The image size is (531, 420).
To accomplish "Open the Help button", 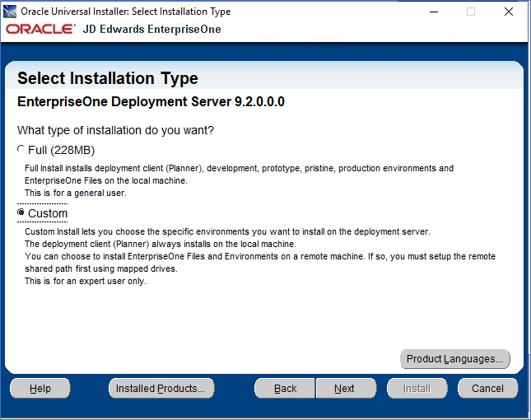I will click(40, 388).
